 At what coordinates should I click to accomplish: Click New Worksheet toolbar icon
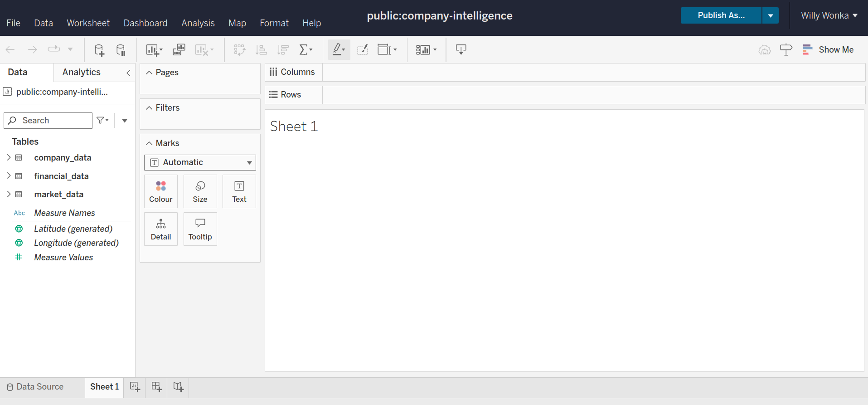(154, 50)
